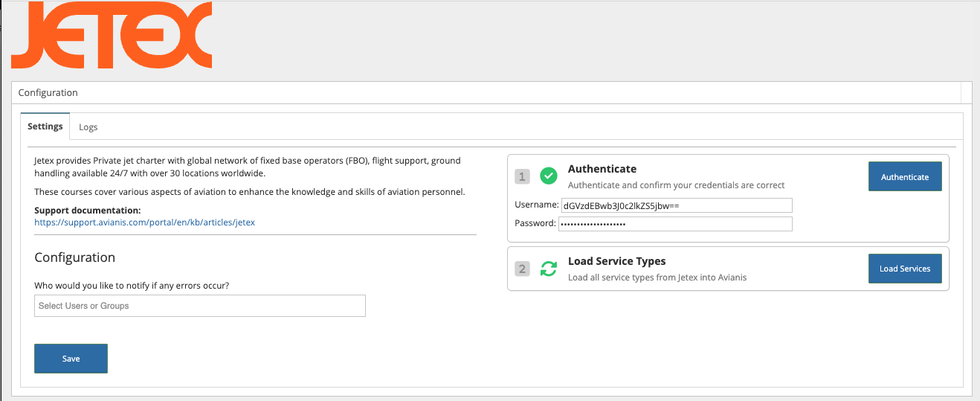Open the Select Users or Groups field
The width and height of the screenshot is (980, 401).
click(200, 306)
